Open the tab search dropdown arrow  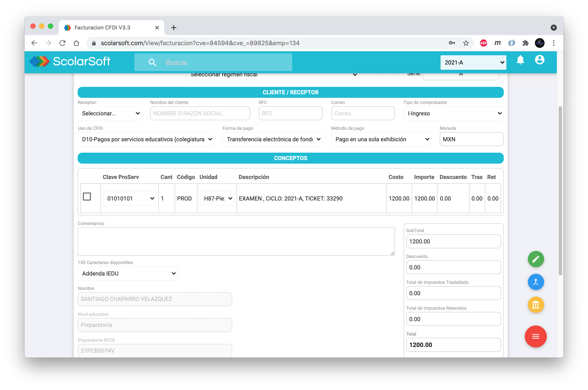pos(553,28)
